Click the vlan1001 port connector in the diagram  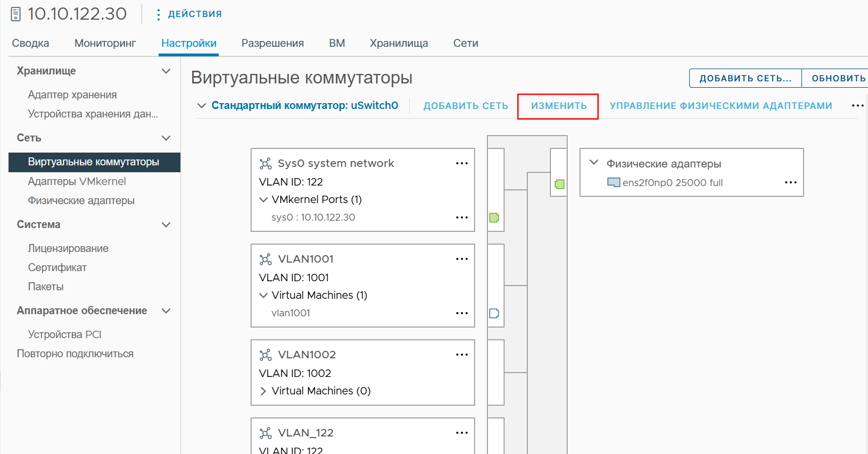point(494,313)
